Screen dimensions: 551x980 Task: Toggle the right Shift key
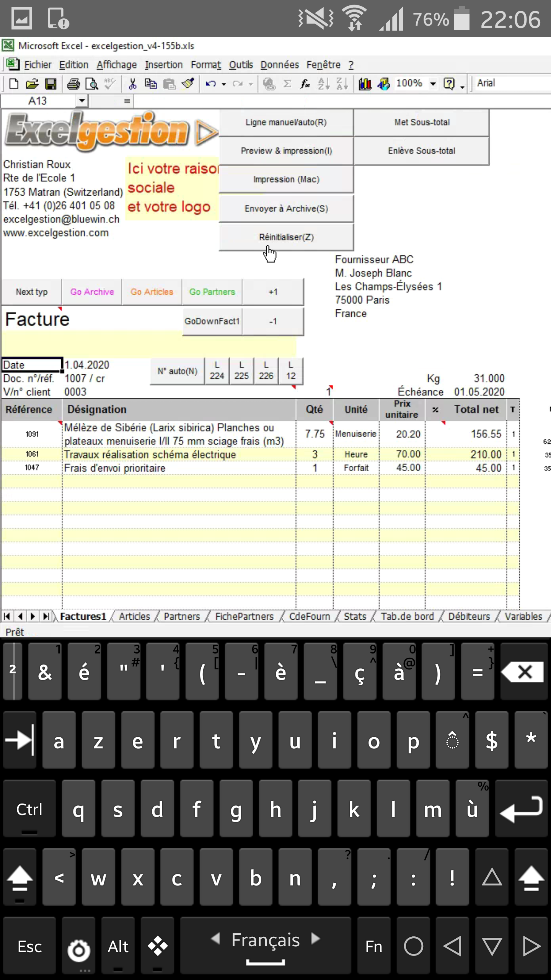(x=531, y=877)
